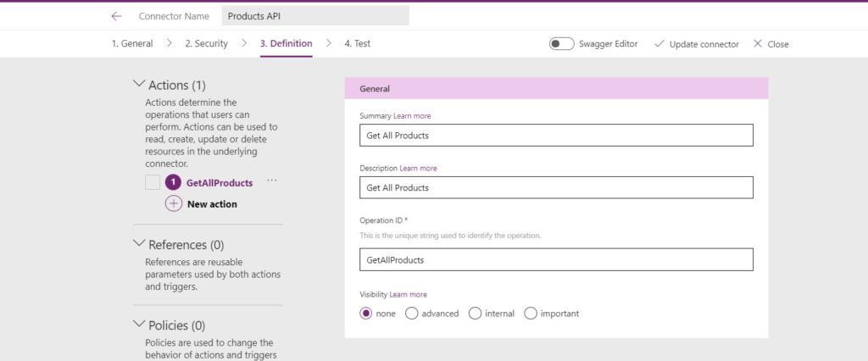The image size is (868, 361).
Task: Go to the 4. Test step
Action: [x=358, y=43]
